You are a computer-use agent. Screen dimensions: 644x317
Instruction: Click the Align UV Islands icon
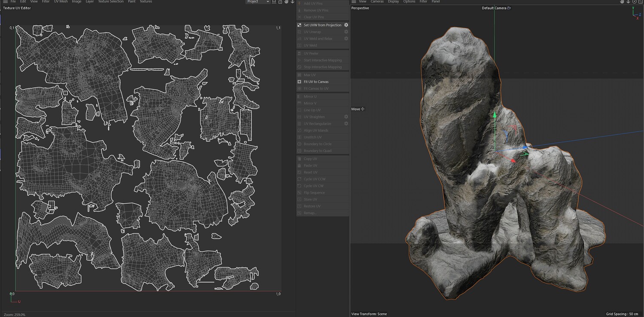300,130
